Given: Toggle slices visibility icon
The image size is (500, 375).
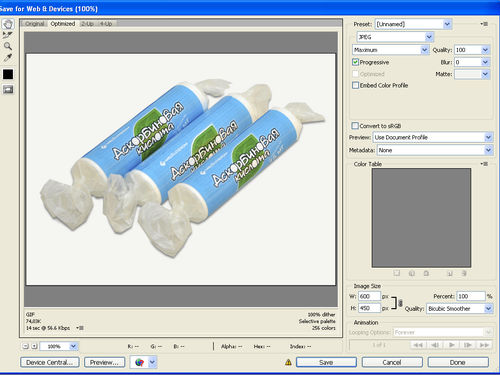Looking at the screenshot, I should click(x=8, y=89).
